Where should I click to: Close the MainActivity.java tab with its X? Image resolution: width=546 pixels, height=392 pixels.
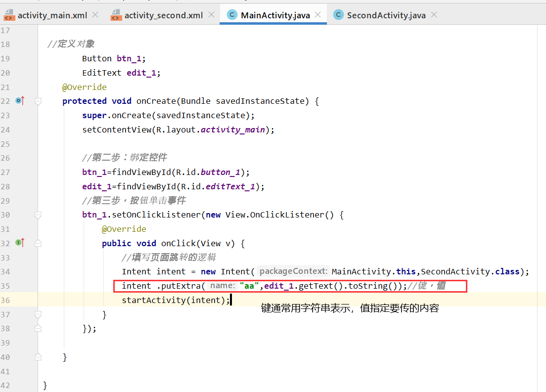coord(317,15)
